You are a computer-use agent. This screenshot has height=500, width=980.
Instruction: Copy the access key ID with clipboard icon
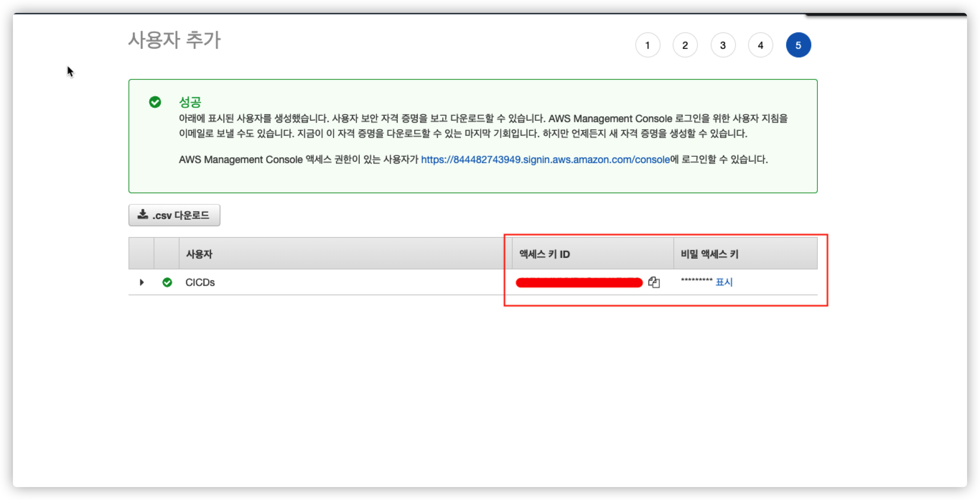tap(654, 282)
